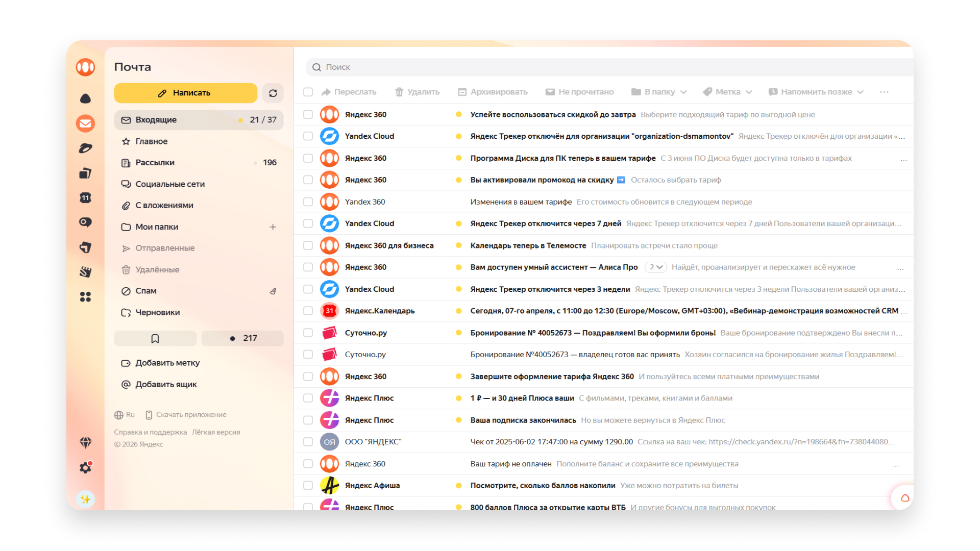Viewport: 980px width, 551px height.
Task: Open the sparkle assistant icon at the rail bottom
Action: pyautogui.click(x=85, y=499)
